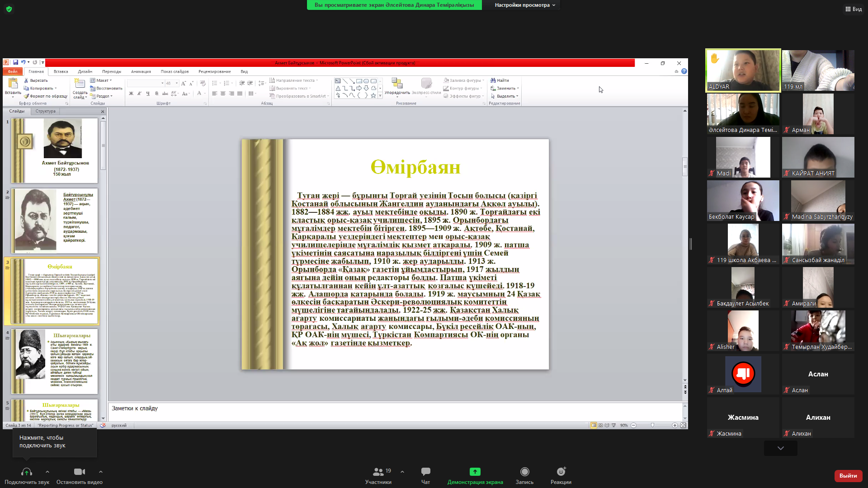Toggle Stop Video camera button

pyautogui.click(x=80, y=472)
